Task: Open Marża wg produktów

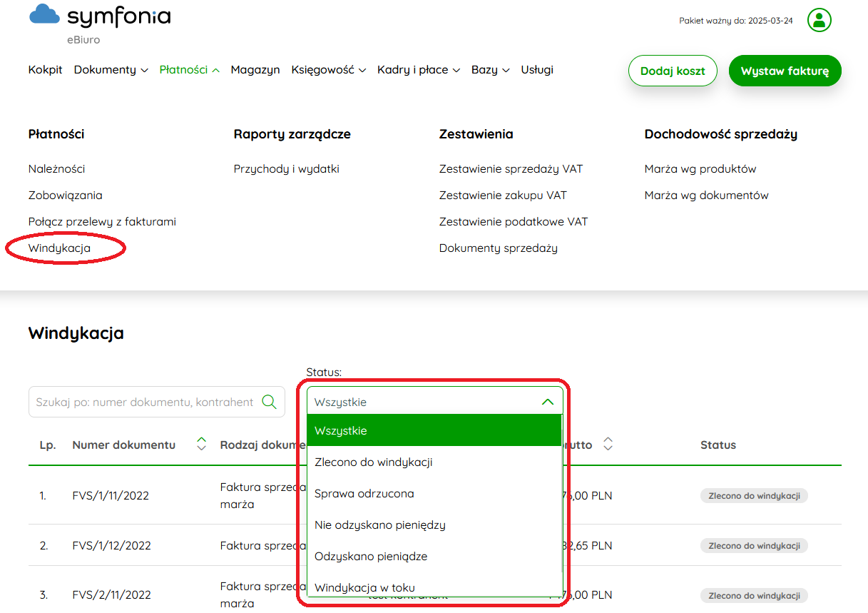Action: point(700,169)
